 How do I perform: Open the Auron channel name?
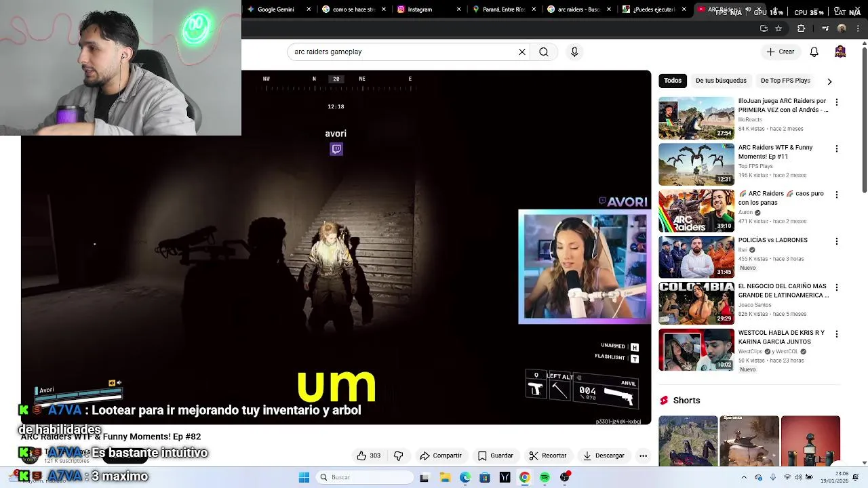[746, 212]
